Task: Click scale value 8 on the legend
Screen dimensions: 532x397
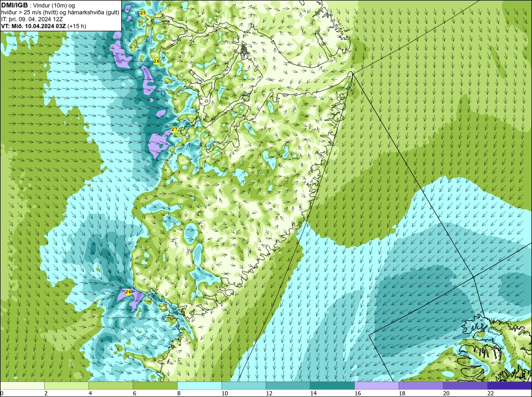Action: pyautogui.click(x=179, y=393)
